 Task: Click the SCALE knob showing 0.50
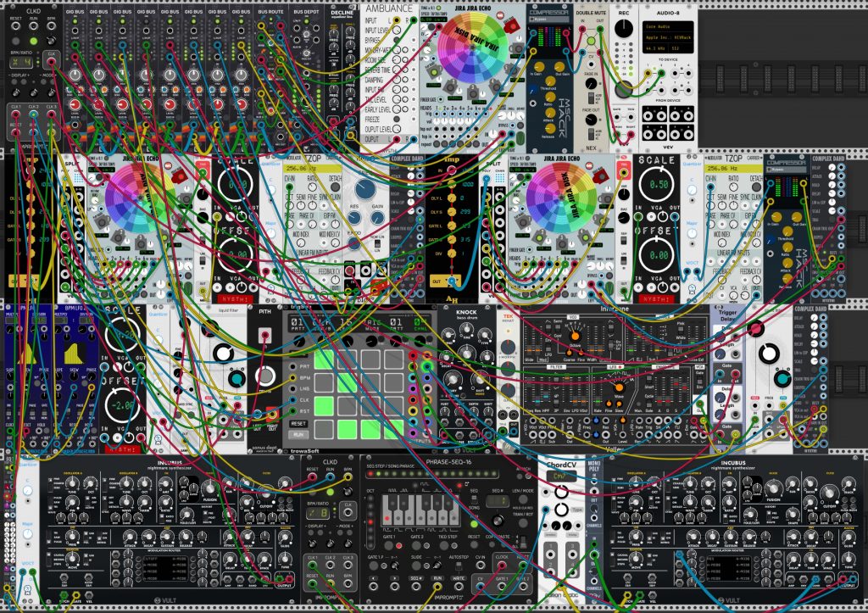point(657,184)
